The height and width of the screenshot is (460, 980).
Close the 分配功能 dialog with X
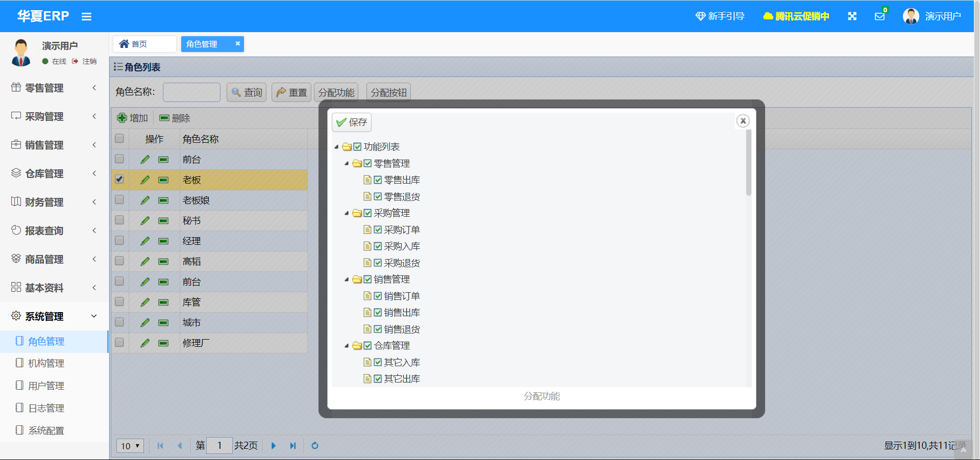(743, 121)
